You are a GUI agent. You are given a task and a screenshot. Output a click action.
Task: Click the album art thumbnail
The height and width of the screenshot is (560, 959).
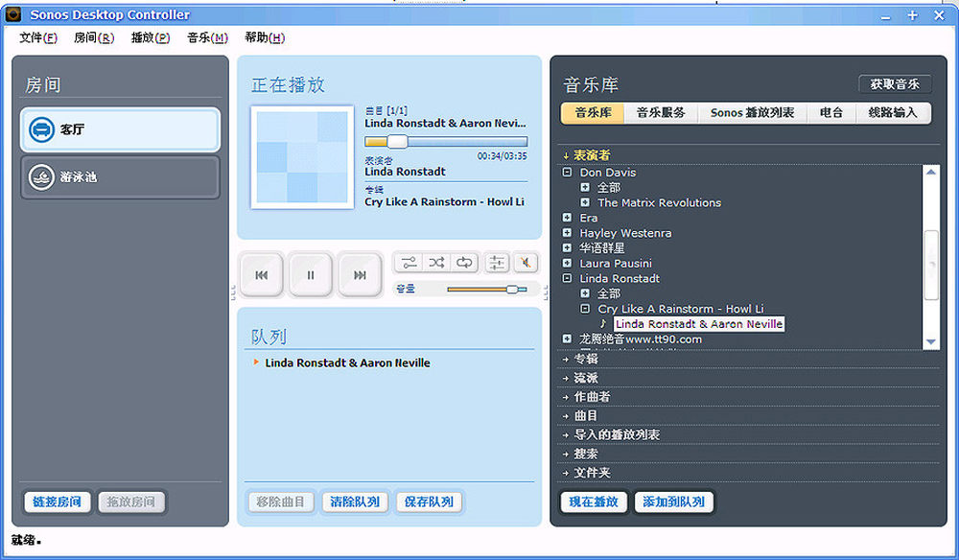pos(302,157)
